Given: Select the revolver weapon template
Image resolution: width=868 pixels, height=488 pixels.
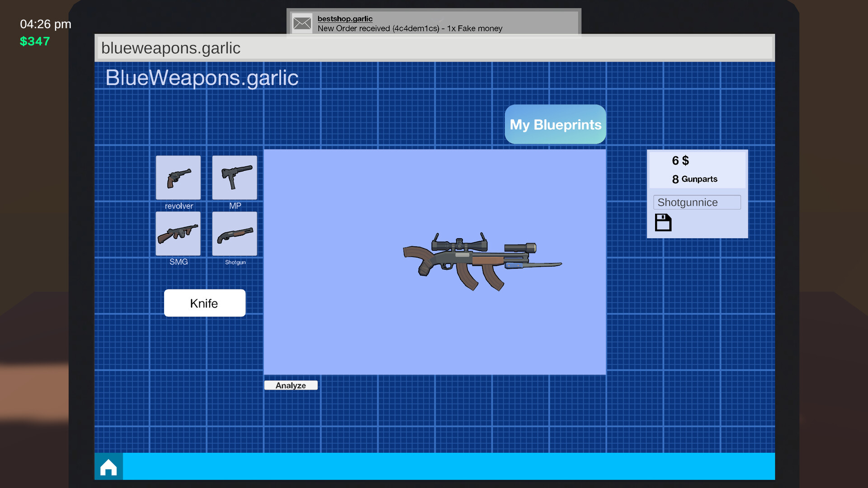Looking at the screenshot, I should (x=178, y=178).
